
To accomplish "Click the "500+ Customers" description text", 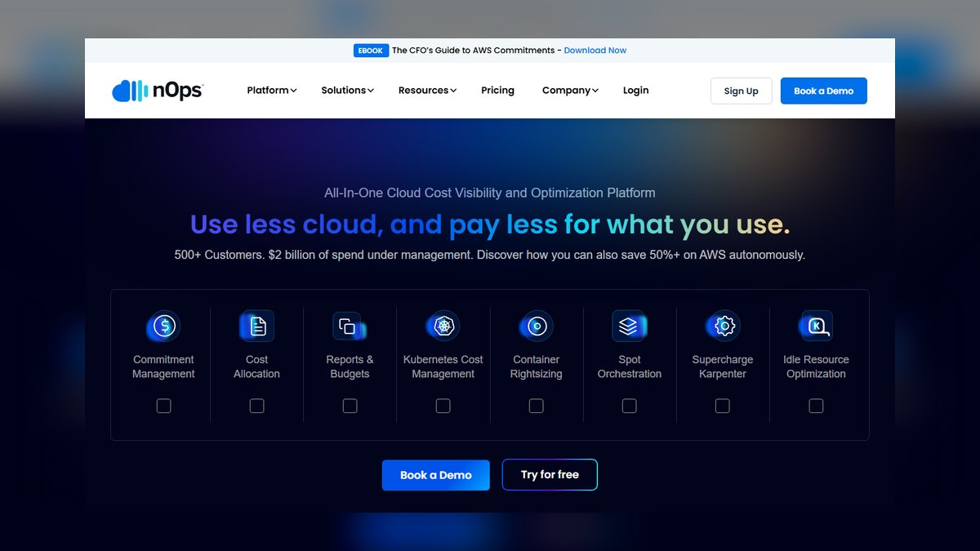I will [490, 255].
